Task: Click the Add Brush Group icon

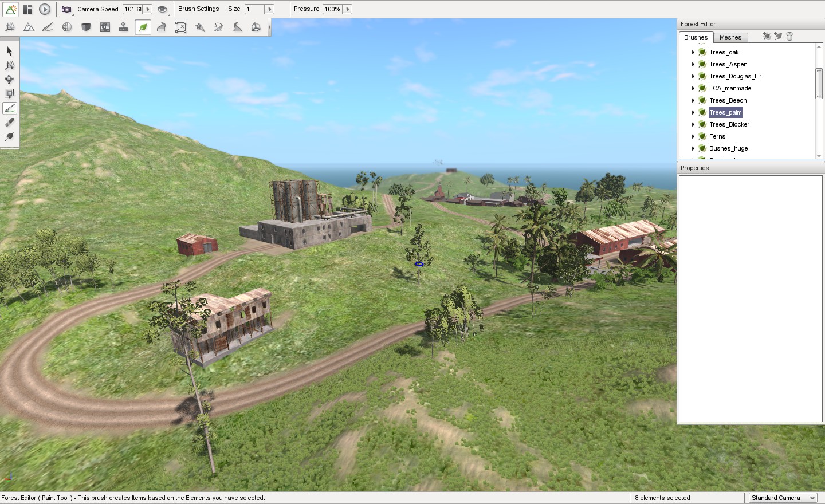Action: coord(767,36)
